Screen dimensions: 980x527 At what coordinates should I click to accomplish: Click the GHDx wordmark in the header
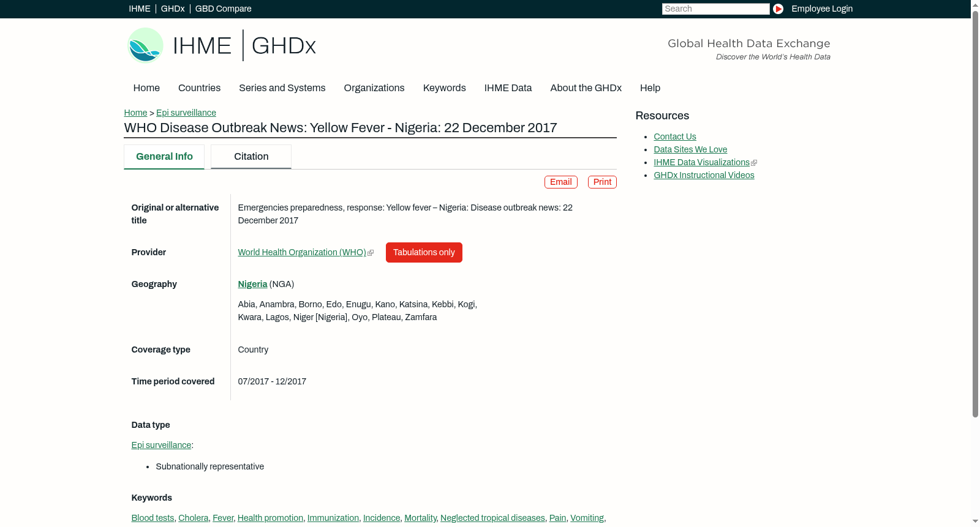(284, 46)
